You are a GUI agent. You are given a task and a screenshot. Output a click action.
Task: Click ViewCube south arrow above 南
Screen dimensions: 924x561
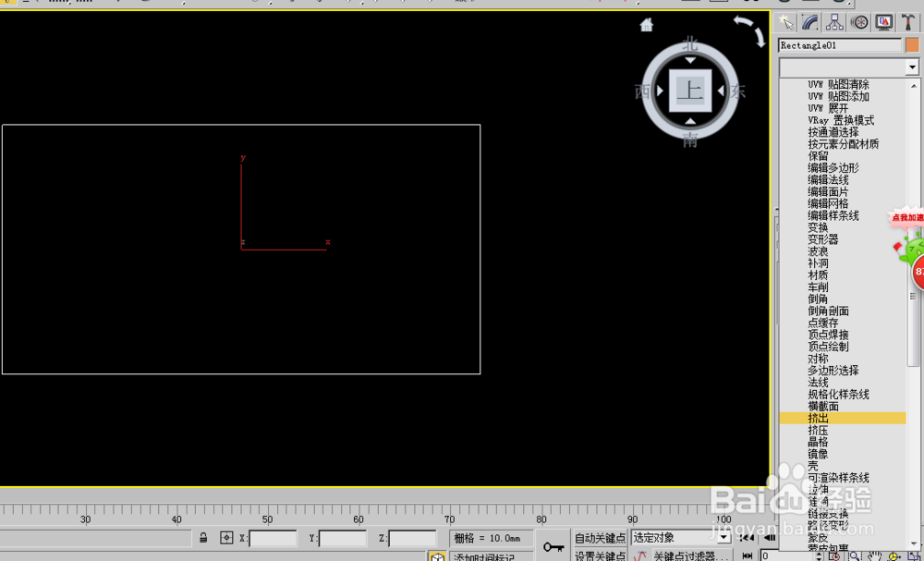click(x=690, y=121)
